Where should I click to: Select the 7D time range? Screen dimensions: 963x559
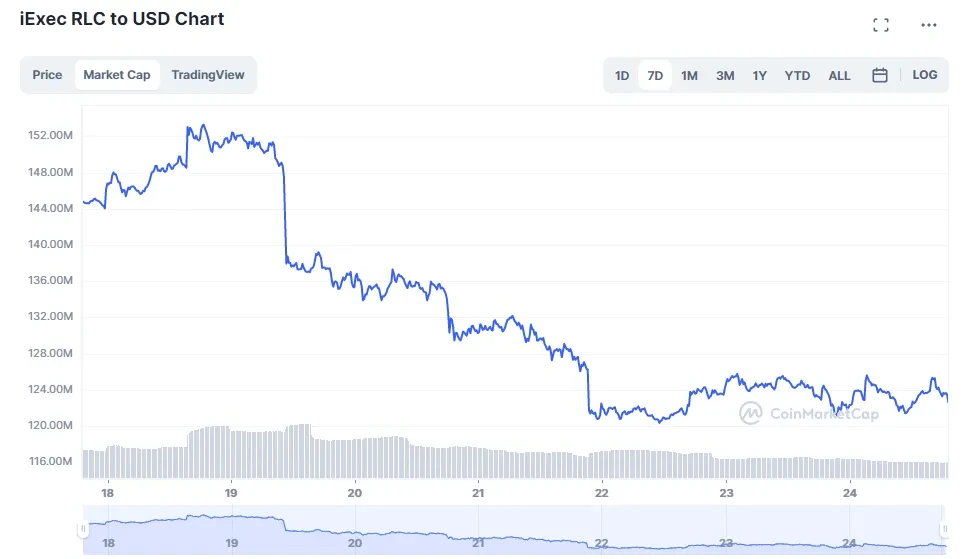click(x=655, y=75)
